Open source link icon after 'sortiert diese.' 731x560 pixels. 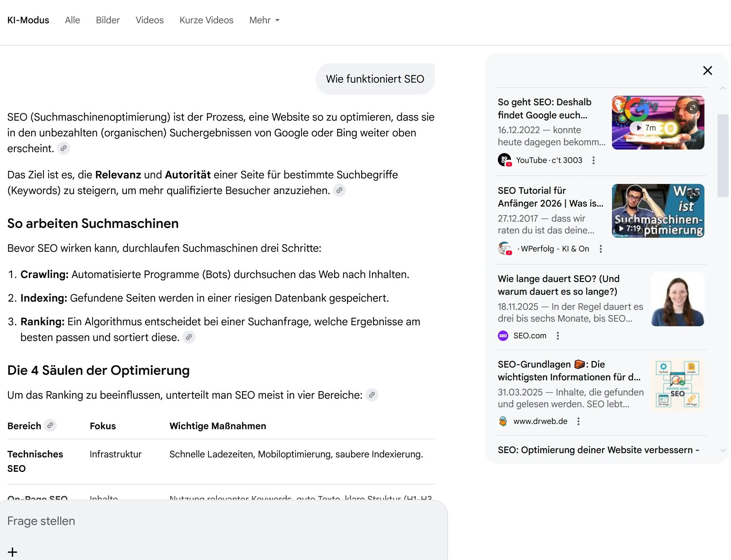pyautogui.click(x=189, y=337)
